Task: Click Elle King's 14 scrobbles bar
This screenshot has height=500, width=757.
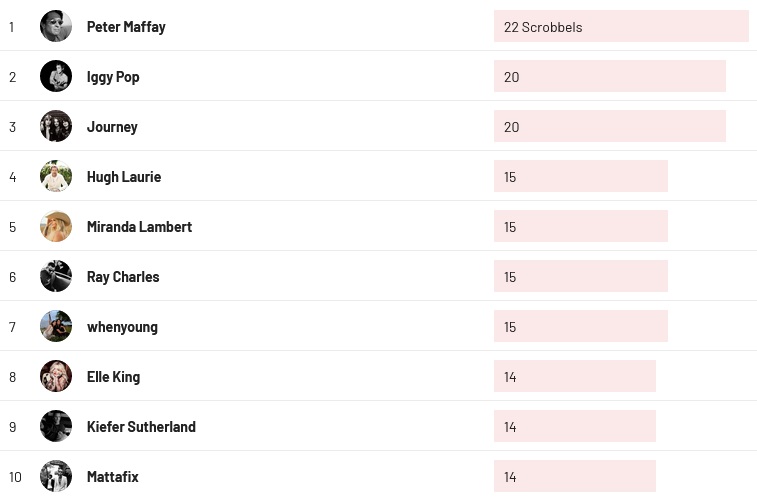Action: pos(574,377)
